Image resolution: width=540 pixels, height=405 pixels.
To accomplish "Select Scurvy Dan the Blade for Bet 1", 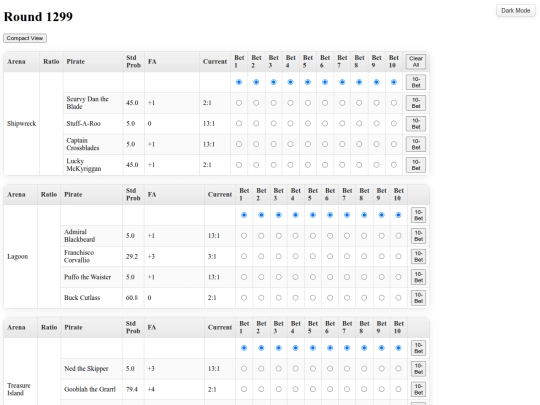I will click(239, 103).
